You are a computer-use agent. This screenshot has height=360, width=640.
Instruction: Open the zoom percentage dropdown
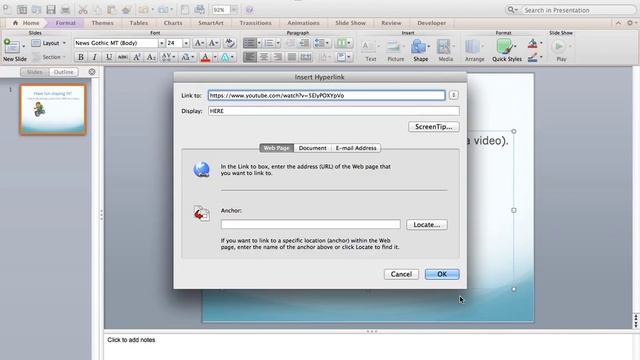[234, 10]
